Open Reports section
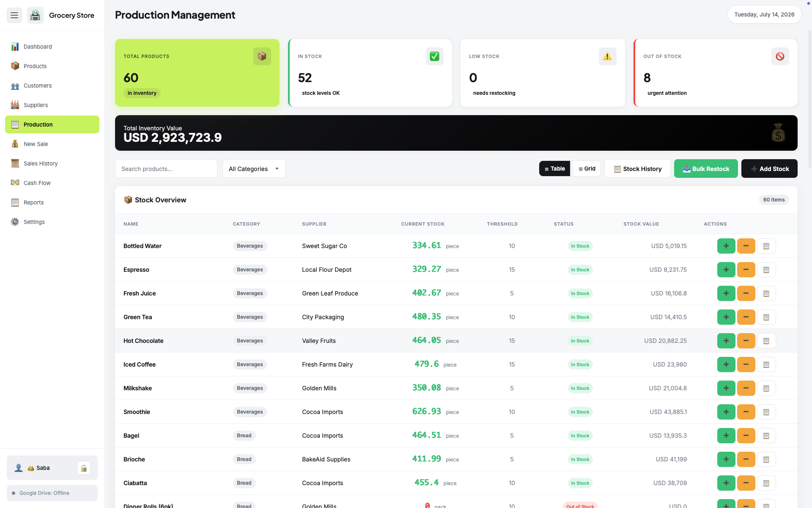The image size is (812, 508). coord(52,202)
